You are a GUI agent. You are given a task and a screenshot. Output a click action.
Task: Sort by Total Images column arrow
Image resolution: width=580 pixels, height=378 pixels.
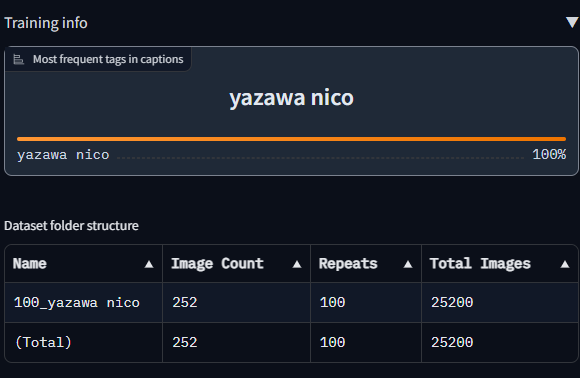pyautogui.click(x=565, y=264)
